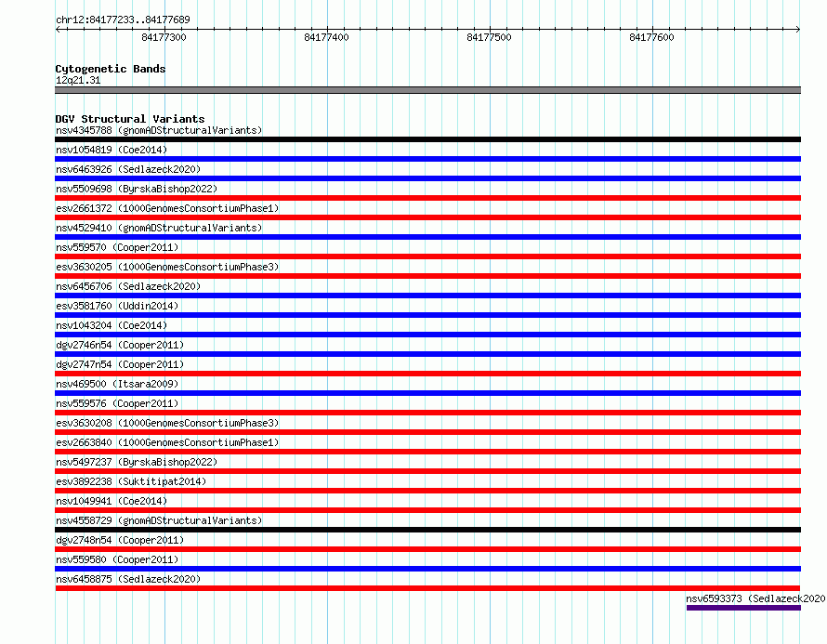Open variant nsv5497237 (ByrskaBishop2022)

(x=137, y=462)
